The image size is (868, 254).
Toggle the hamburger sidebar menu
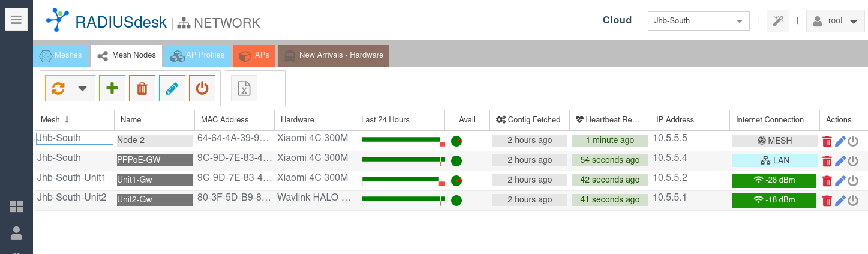[x=16, y=20]
